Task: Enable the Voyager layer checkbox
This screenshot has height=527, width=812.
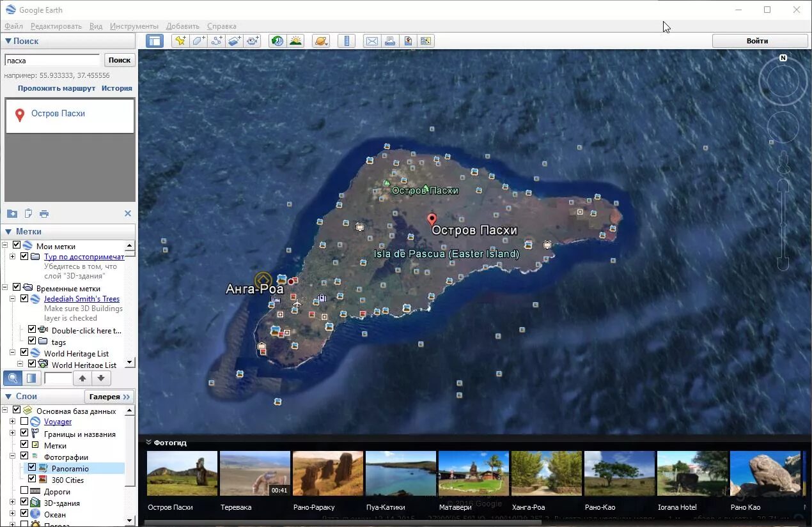Action: pyautogui.click(x=24, y=422)
